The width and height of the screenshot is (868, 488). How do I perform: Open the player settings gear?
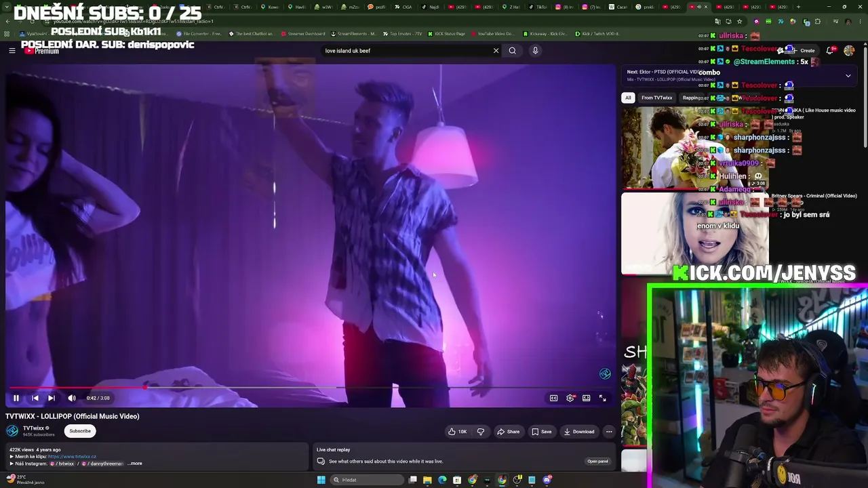coord(570,398)
